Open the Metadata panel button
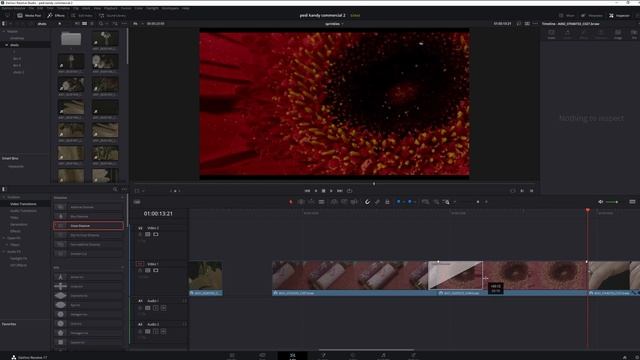640x360 pixels. (x=592, y=16)
